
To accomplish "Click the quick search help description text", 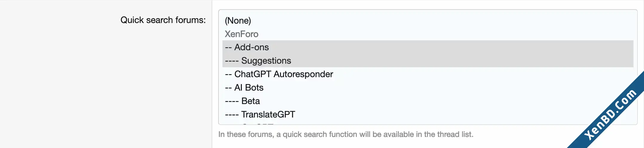I will click(346, 134).
